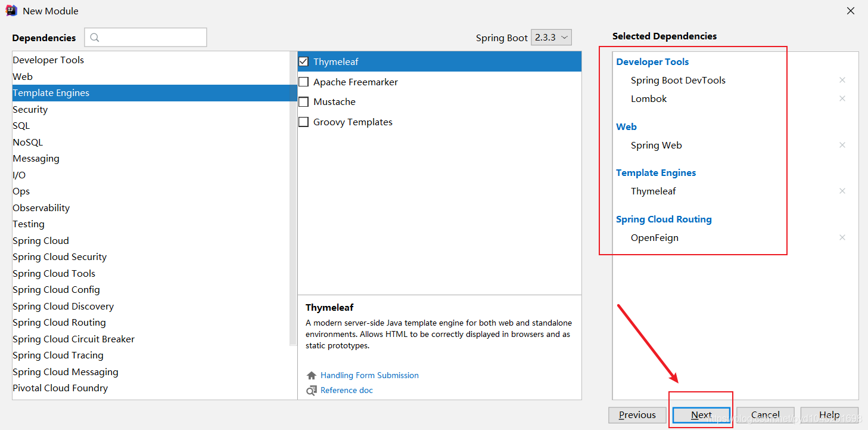Click Thymeleaf under Template Engines selected list
The width and height of the screenshot is (868, 430).
tap(654, 191)
